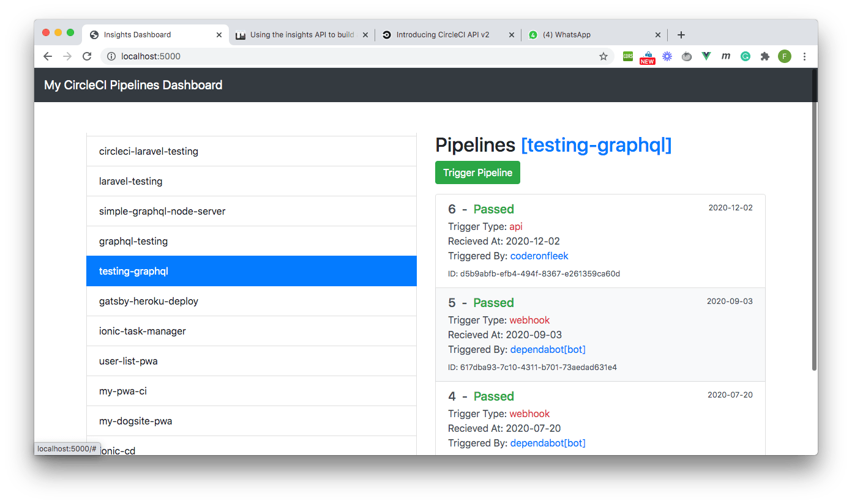Click the password manager NEW extension icon
Screen dimensions: 852x504
coord(647,56)
